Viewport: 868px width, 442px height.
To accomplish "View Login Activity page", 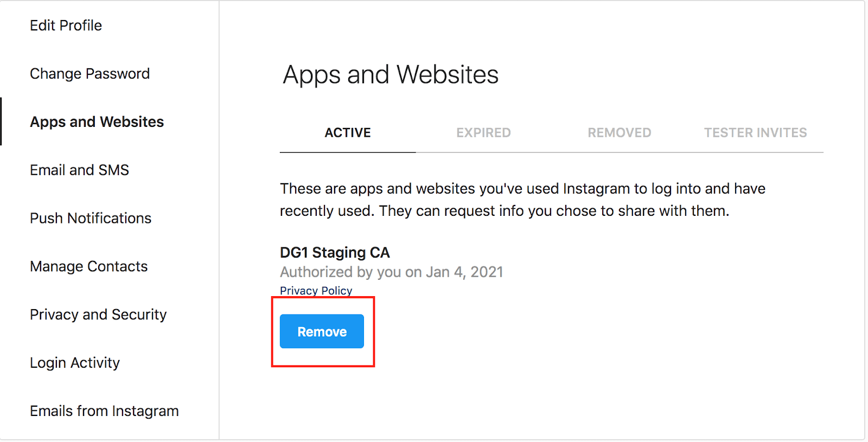I will [x=75, y=363].
